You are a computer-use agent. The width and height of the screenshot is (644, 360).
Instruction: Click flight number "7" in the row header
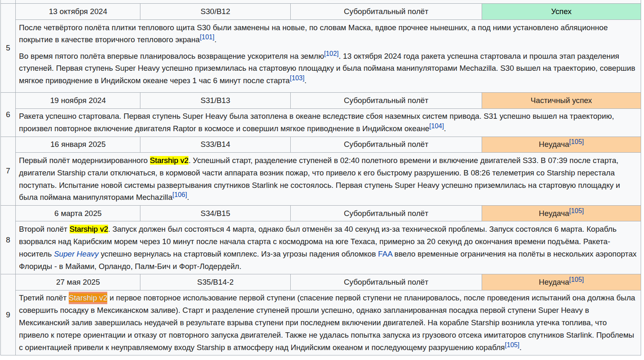coord(8,171)
